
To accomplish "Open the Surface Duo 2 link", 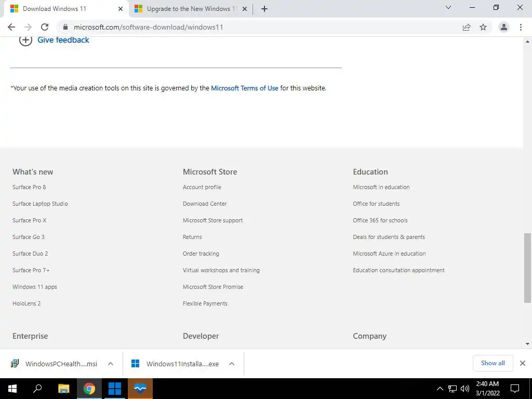I will point(30,254).
